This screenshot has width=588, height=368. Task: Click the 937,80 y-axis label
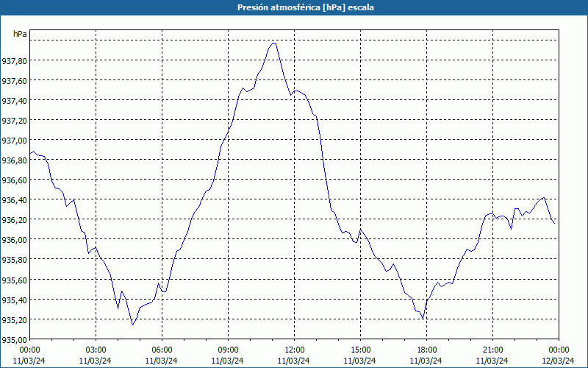click(14, 60)
